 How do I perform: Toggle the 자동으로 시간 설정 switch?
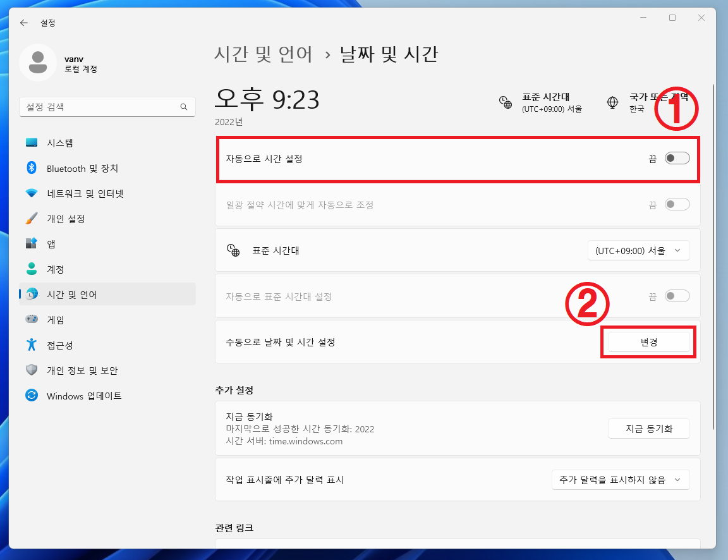pos(677,159)
